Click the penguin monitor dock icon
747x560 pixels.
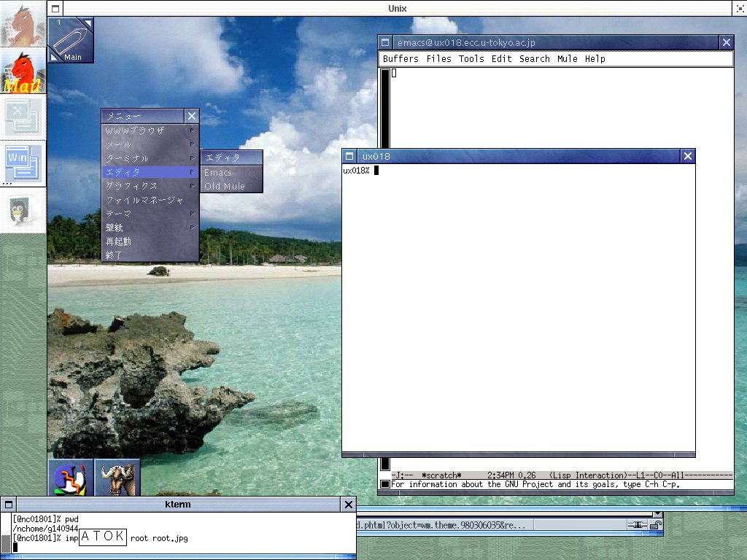point(23,210)
